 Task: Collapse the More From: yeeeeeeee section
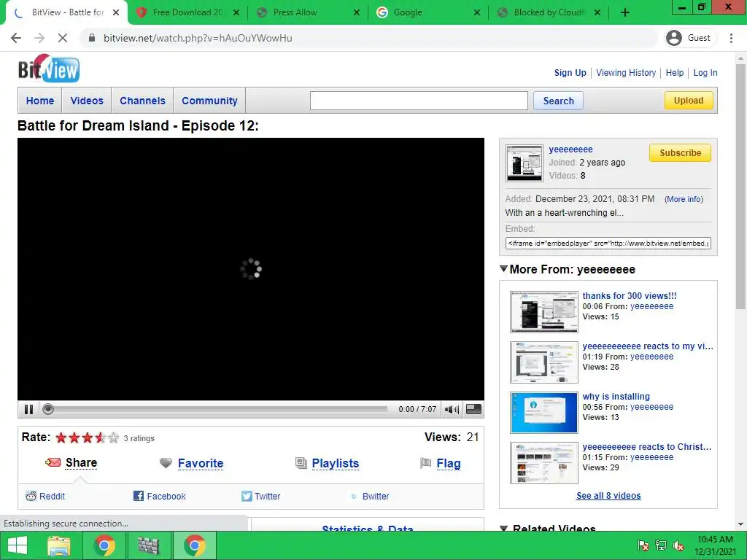point(503,268)
